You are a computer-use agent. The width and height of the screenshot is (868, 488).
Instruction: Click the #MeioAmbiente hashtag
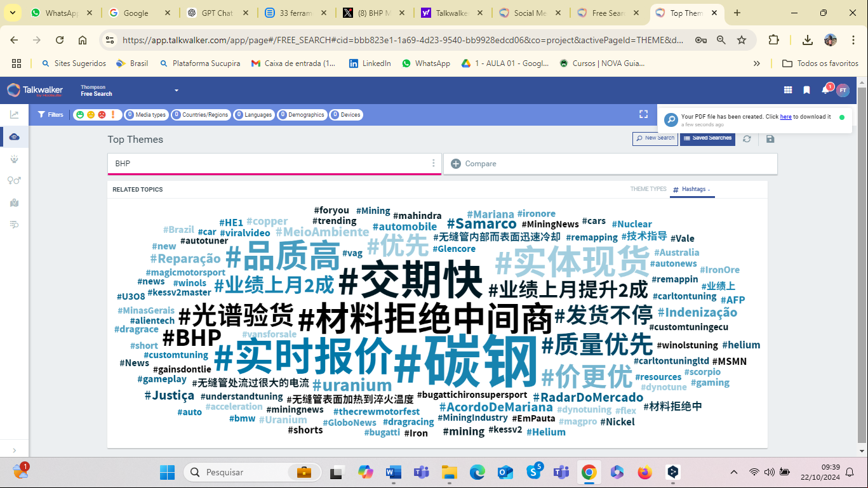pos(322,232)
